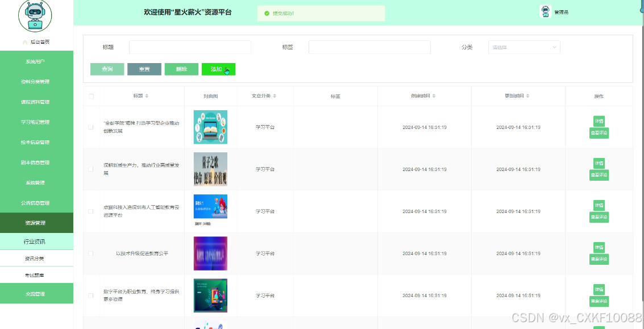Click the 量子之歌 cover image thumbnail
644x329 pixels.
[x=210, y=169]
